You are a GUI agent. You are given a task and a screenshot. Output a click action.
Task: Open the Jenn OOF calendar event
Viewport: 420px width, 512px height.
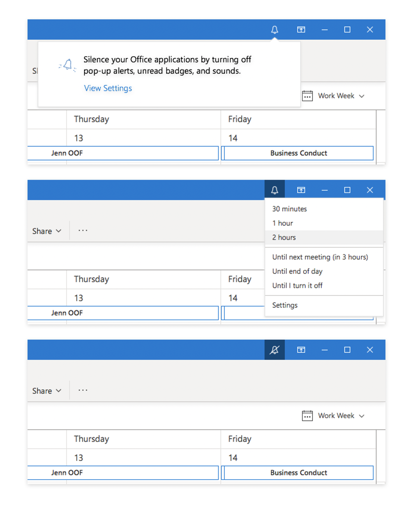click(67, 473)
